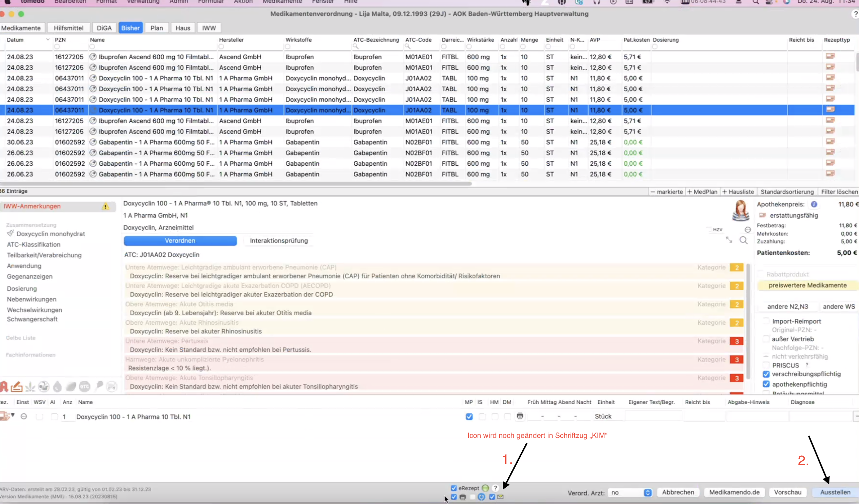Click the cannabis leaf icon
Image resolution: width=859 pixels, height=504 pixels.
(30, 387)
